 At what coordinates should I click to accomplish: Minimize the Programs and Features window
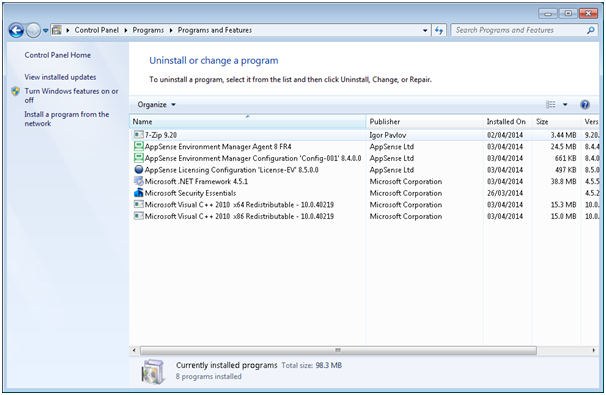(548, 13)
